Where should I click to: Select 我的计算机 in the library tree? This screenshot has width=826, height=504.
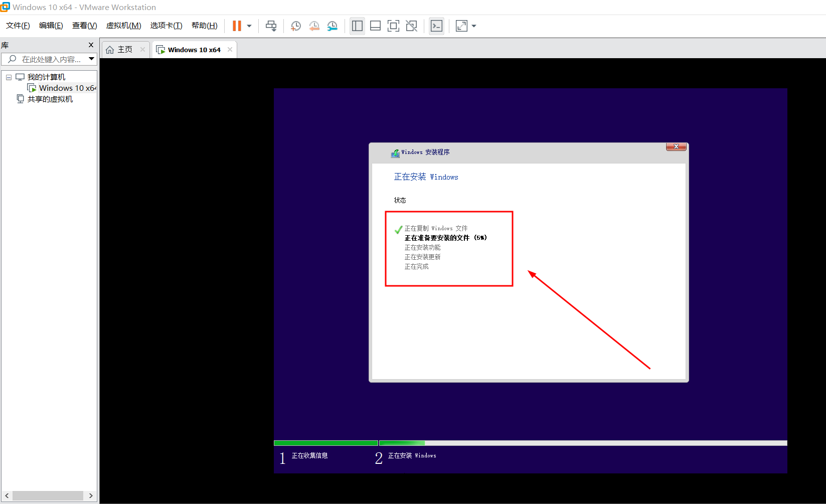(x=46, y=77)
